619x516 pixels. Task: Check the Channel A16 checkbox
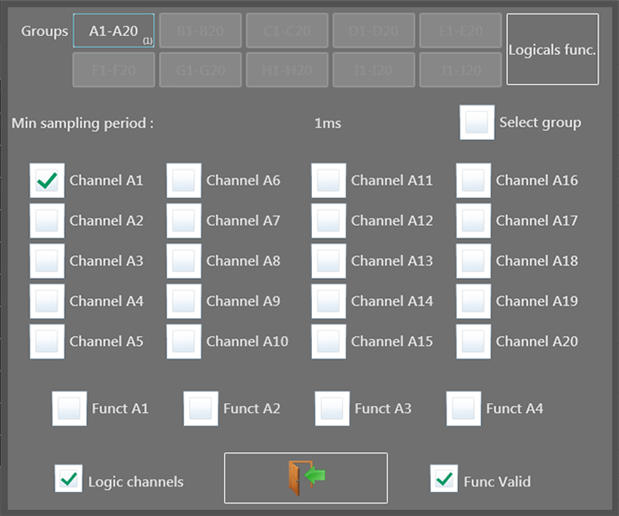click(x=474, y=181)
